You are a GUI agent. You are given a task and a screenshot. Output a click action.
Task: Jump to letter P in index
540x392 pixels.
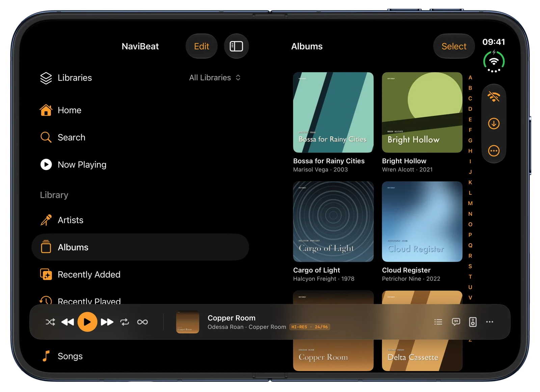[470, 235]
